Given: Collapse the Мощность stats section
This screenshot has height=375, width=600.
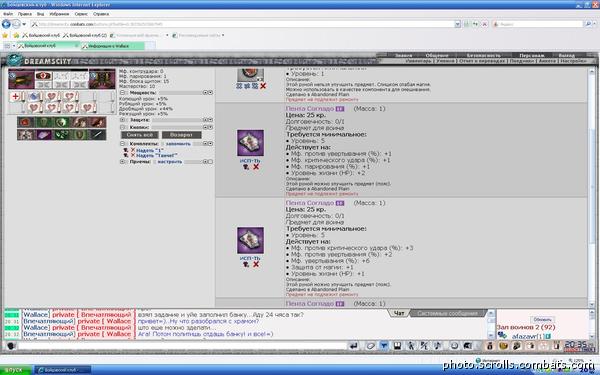Looking at the screenshot, I should [x=122, y=93].
